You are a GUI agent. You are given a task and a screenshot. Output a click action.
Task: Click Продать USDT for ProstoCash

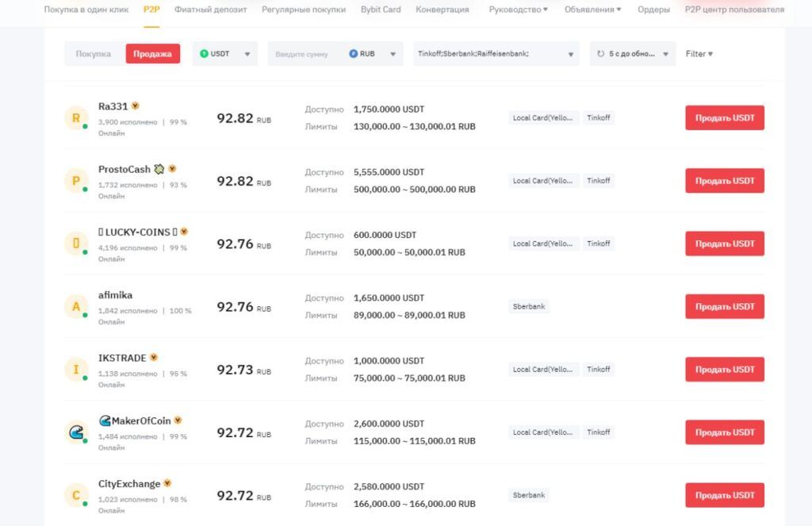(725, 181)
